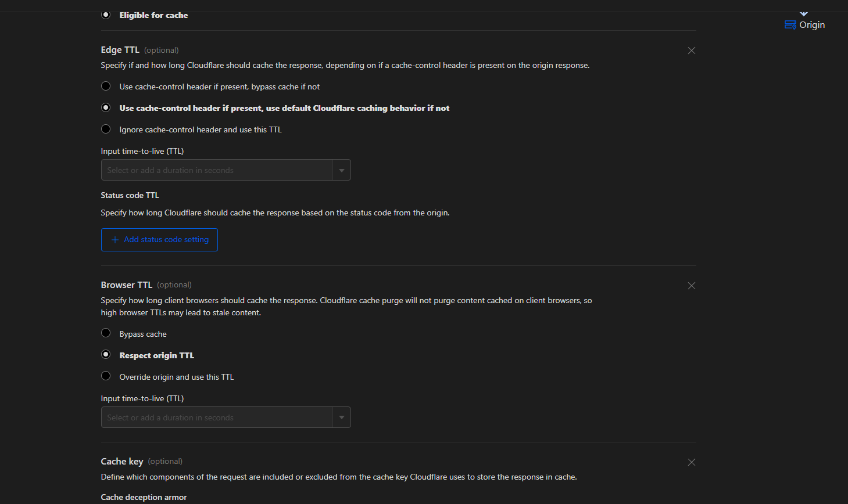The width and height of the screenshot is (848, 504).
Task: Select Override origin and use this TTL
Action: [x=106, y=376]
